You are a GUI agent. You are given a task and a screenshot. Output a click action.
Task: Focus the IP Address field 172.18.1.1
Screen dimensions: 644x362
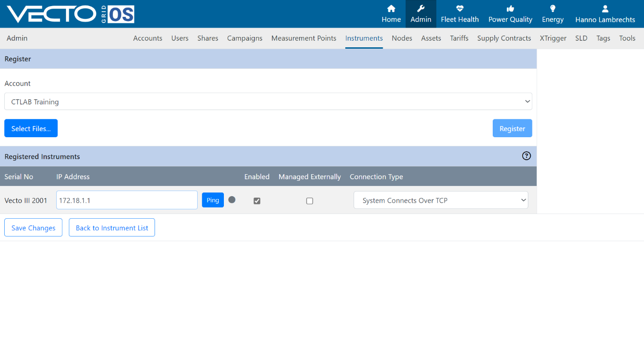[x=127, y=200]
